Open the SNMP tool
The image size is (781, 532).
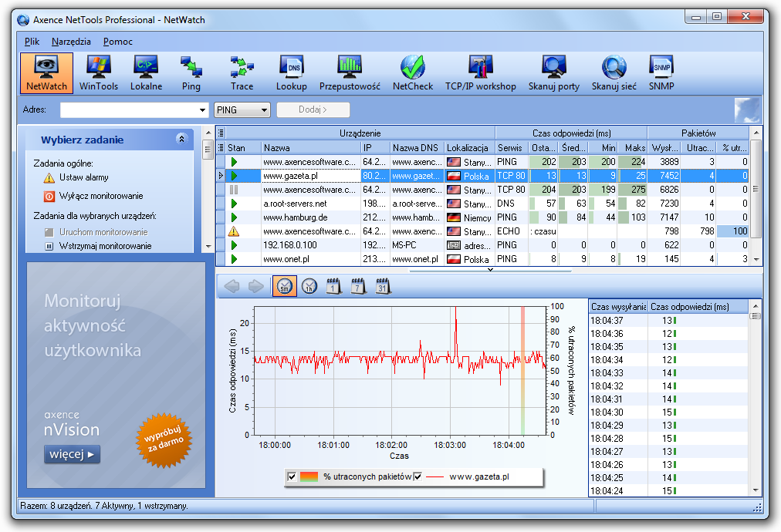pos(661,73)
